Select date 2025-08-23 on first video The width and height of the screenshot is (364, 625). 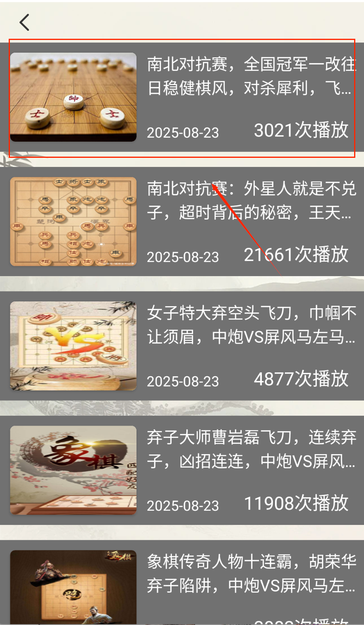click(x=183, y=133)
